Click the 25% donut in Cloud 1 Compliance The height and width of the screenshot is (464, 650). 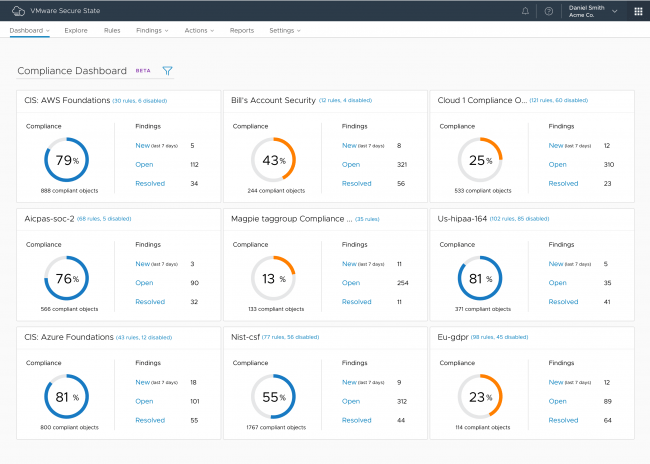480,160
